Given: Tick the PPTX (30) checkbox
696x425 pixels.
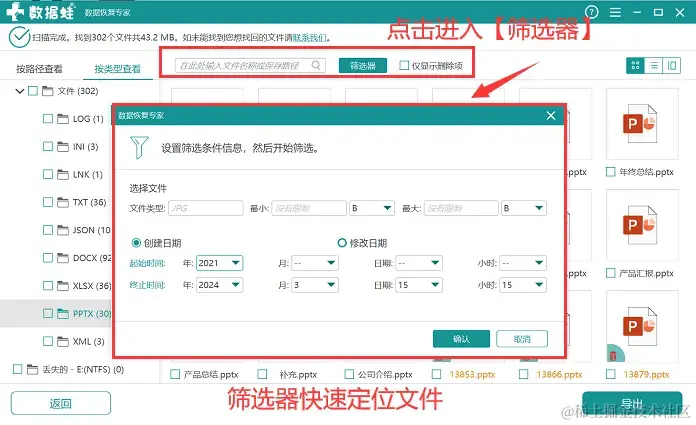Looking at the screenshot, I should [48, 314].
